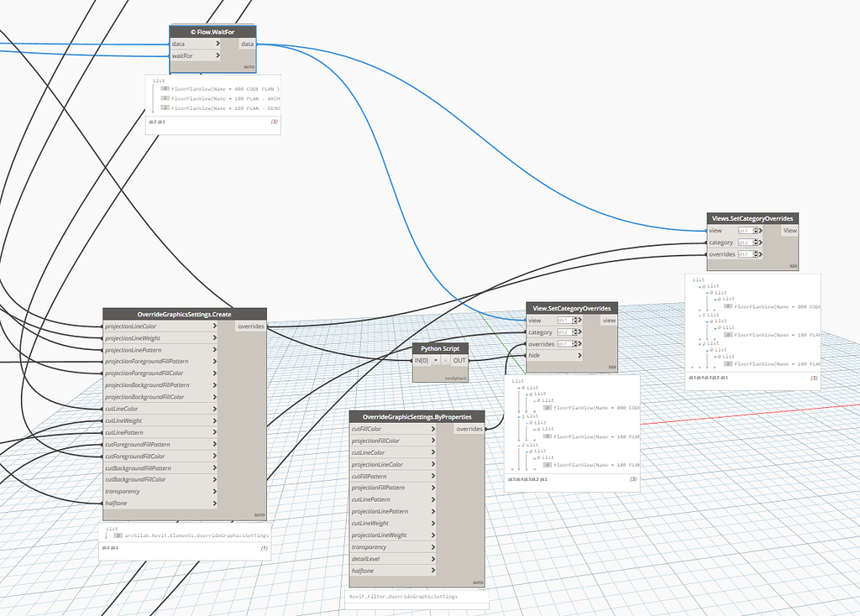Toggle keep list structure on the view input
The height and width of the screenshot is (616, 860).
[761, 230]
